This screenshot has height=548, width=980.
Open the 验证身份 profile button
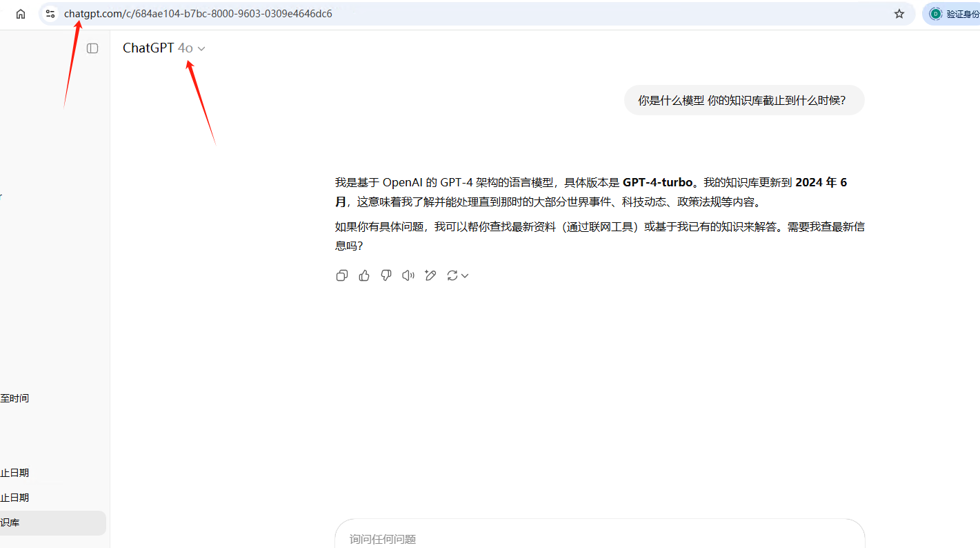point(952,14)
